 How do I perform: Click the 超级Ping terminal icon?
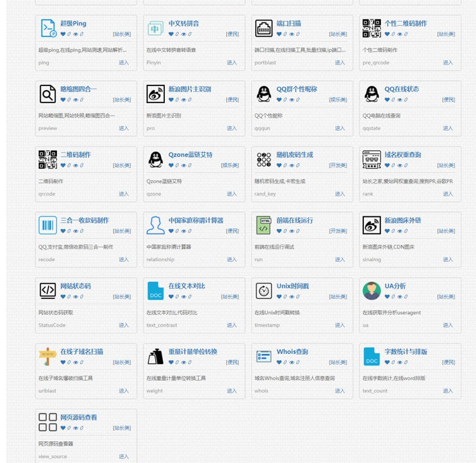(x=48, y=28)
